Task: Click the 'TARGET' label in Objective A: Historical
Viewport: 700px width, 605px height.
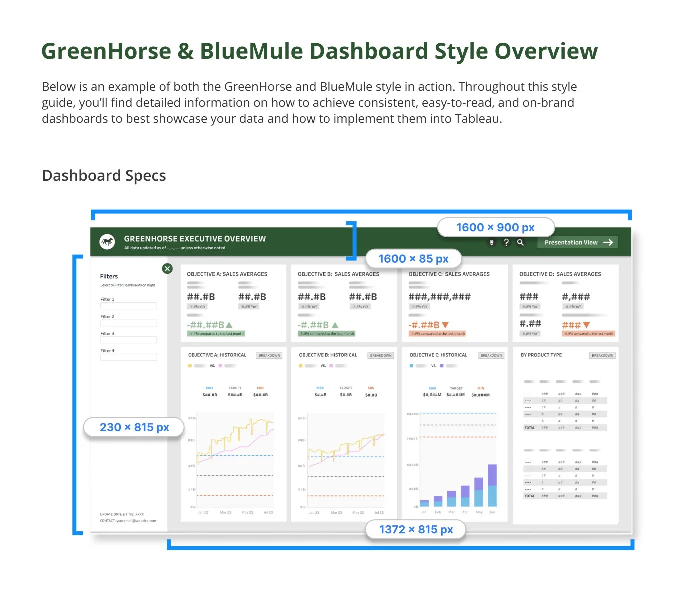Action: [235, 388]
